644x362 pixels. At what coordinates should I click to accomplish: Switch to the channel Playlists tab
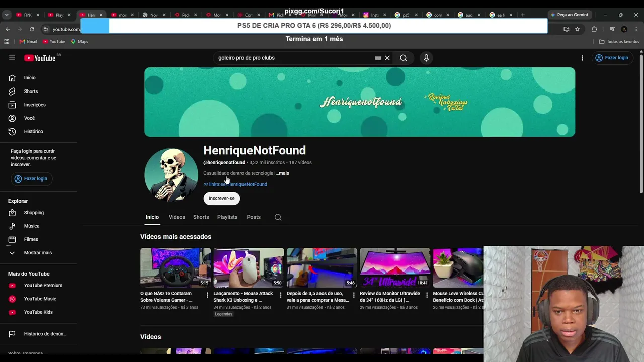[227, 217]
